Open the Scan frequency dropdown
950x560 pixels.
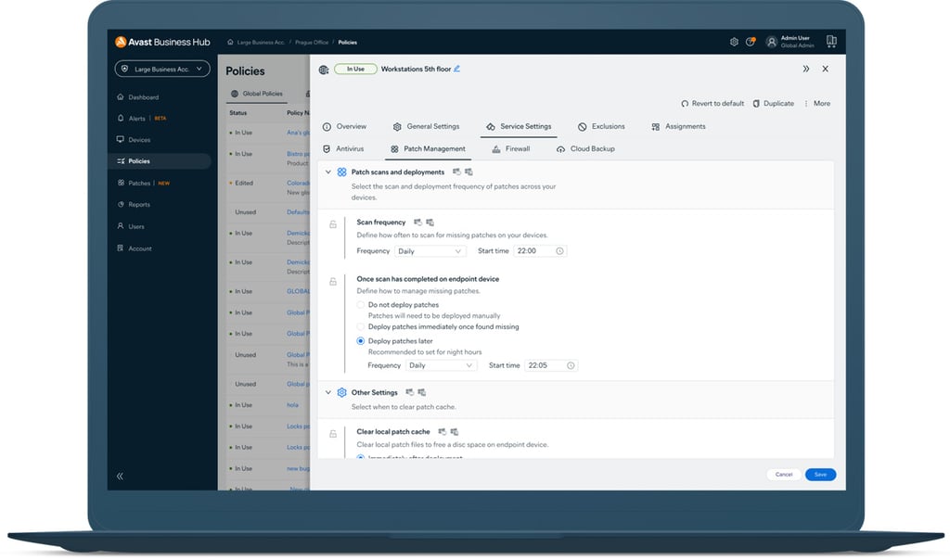coord(430,250)
